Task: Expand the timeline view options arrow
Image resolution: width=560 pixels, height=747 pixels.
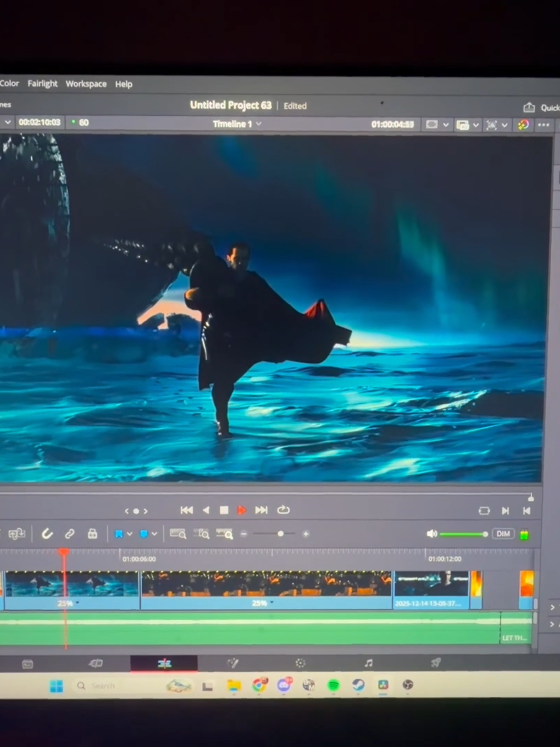Action: pos(476,125)
